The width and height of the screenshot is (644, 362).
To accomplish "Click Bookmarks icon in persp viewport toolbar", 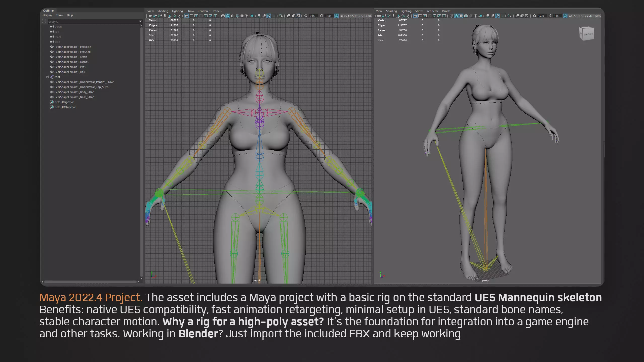I will [393, 16].
